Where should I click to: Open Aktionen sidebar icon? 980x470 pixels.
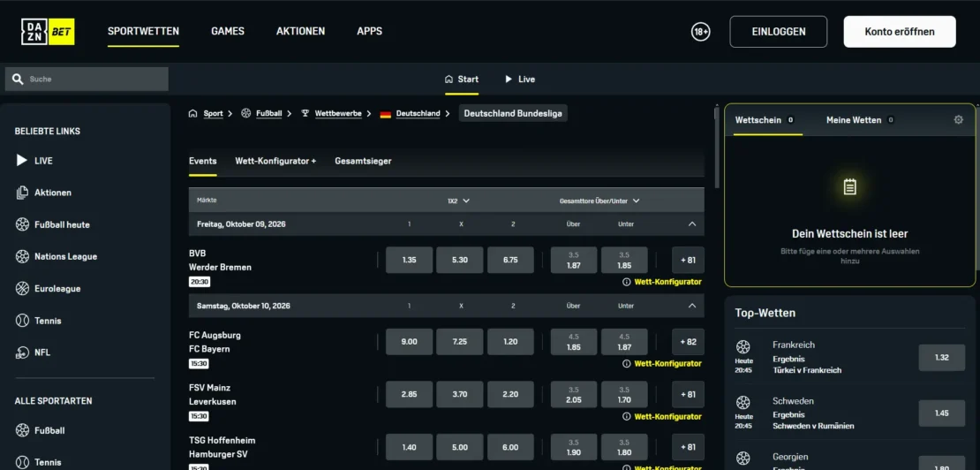click(x=22, y=193)
